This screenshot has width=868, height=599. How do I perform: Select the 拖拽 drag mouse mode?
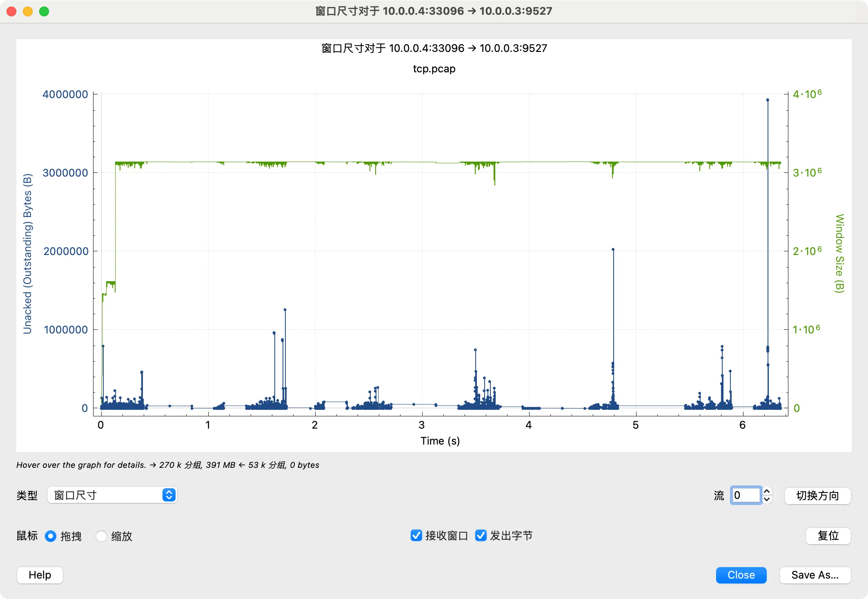tap(51, 536)
